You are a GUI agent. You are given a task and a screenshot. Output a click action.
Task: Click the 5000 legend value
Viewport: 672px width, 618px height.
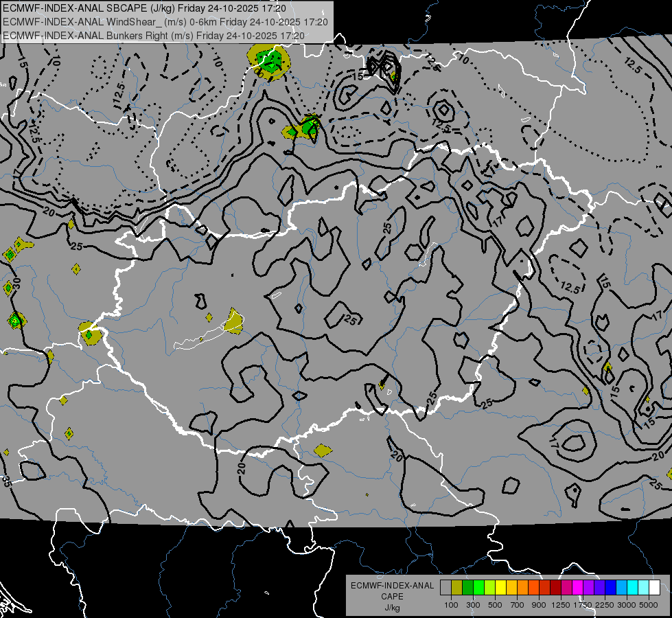649,605
